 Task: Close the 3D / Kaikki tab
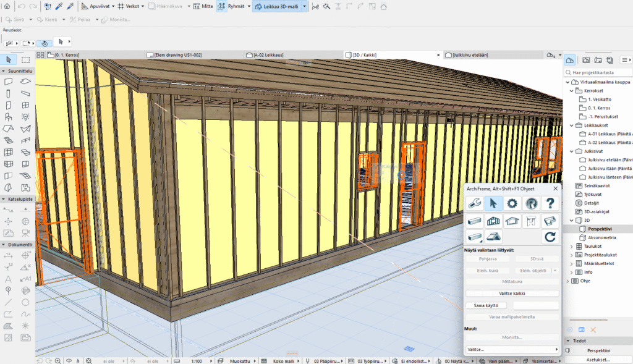click(438, 55)
